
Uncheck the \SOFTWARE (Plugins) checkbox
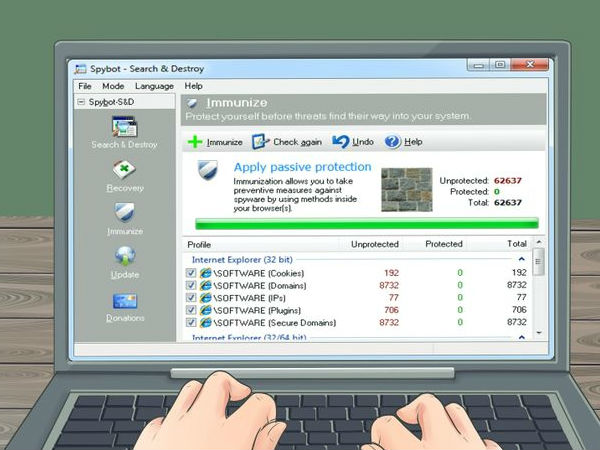click(191, 310)
